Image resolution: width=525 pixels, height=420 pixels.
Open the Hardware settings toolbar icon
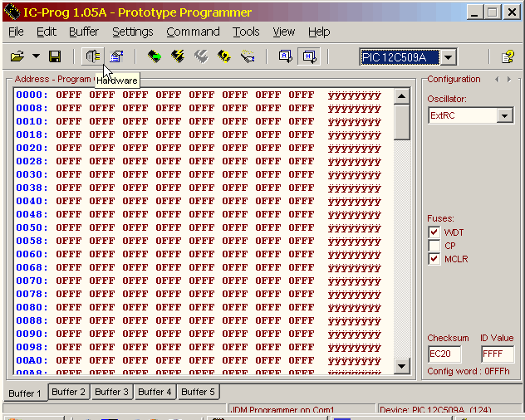point(93,56)
